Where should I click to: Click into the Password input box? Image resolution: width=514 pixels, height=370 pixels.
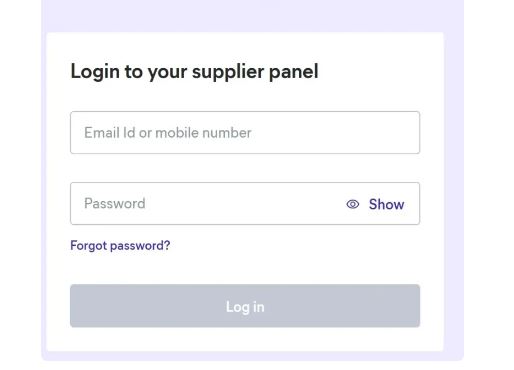tap(245, 204)
